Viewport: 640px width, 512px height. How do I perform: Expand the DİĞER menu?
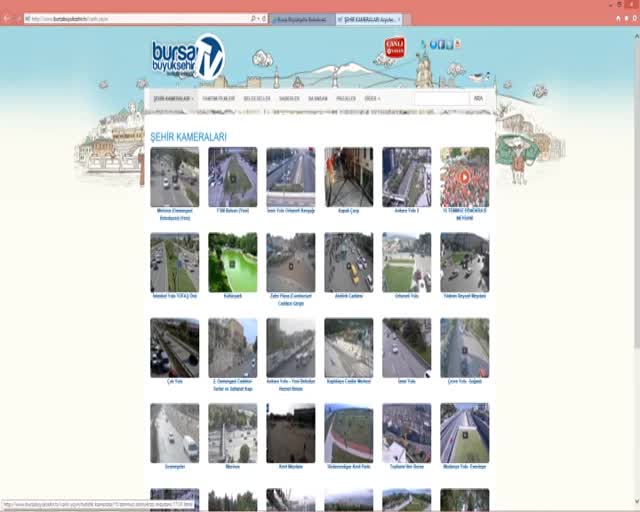372,99
